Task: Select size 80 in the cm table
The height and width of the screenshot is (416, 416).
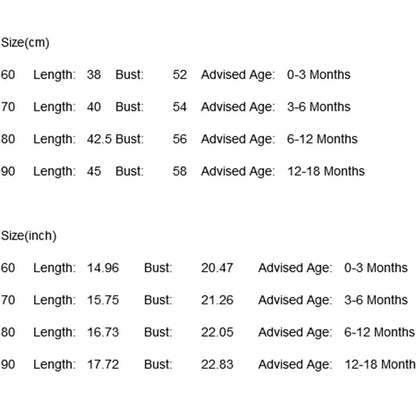Action: coord(8,139)
